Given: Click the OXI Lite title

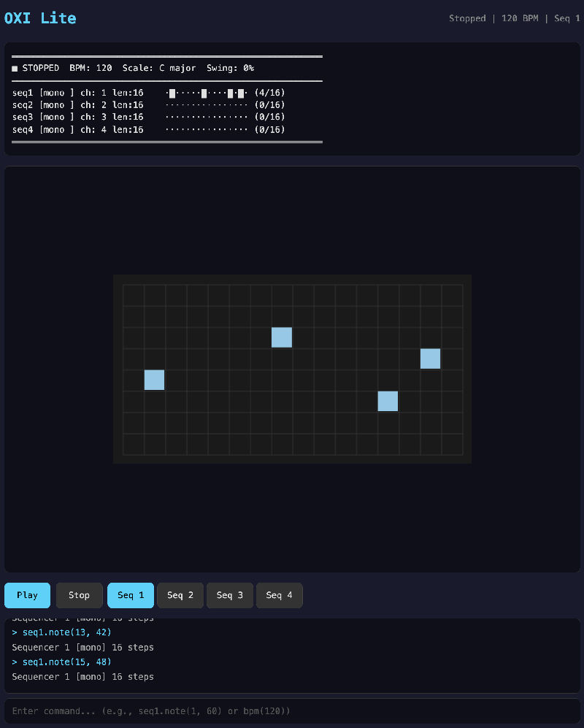Looking at the screenshot, I should pyautogui.click(x=40, y=18).
